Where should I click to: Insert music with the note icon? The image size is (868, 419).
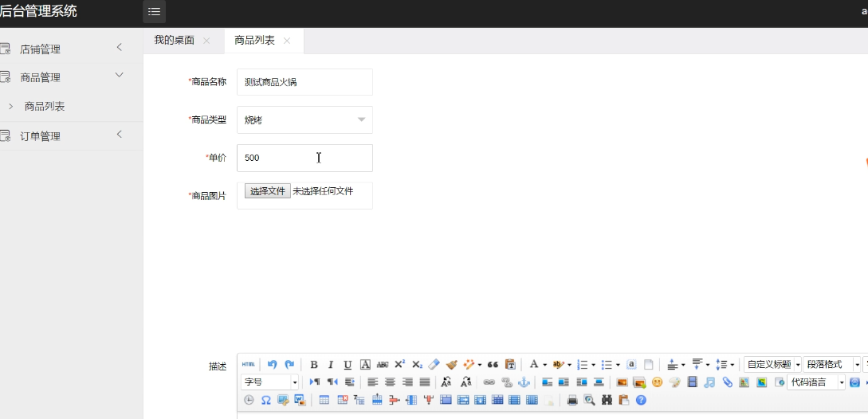[709, 382]
